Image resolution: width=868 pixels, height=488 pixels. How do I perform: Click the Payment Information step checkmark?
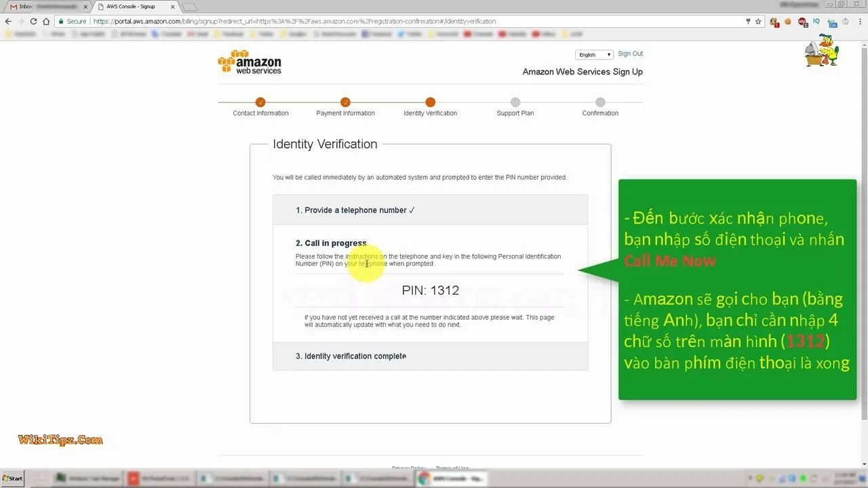[345, 102]
